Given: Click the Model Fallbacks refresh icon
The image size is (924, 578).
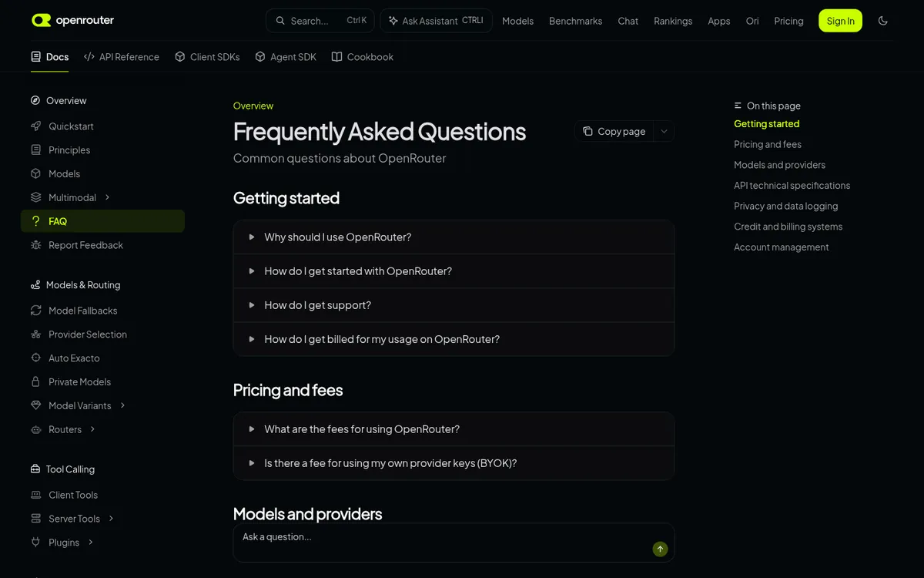Looking at the screenshot, I should point(35,310).
